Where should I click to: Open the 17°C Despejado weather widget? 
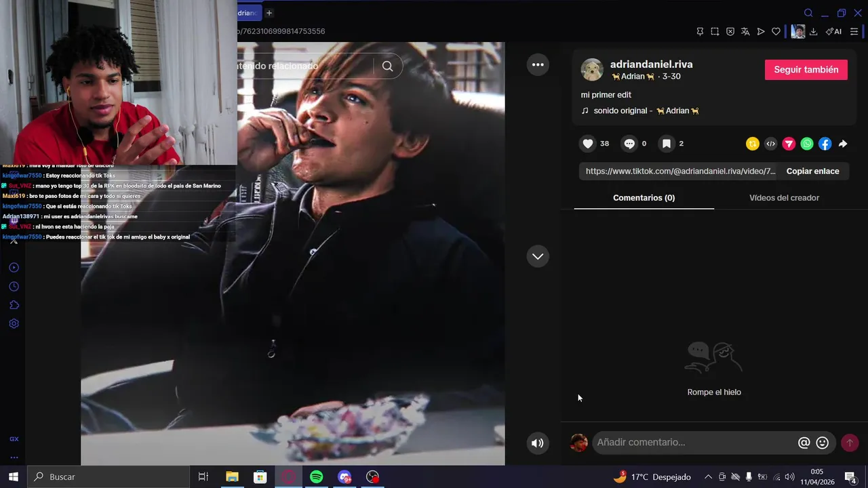coord(652,477)
